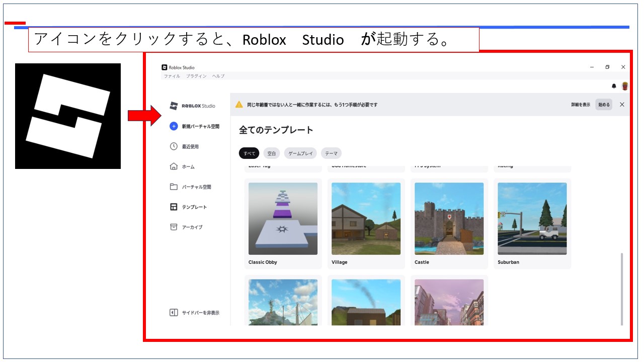Maximize the Roblox Studio window
This screenshot has height=362, width=644.
607,67
